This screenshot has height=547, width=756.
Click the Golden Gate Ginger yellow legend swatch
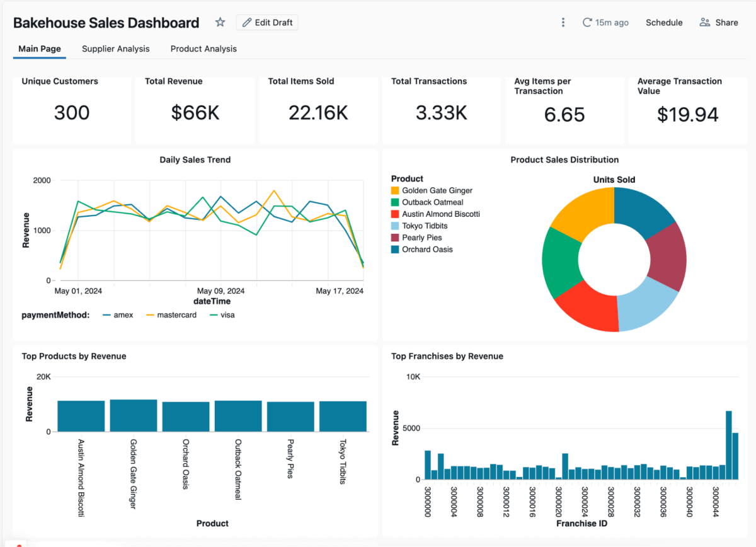click(395, 190)
